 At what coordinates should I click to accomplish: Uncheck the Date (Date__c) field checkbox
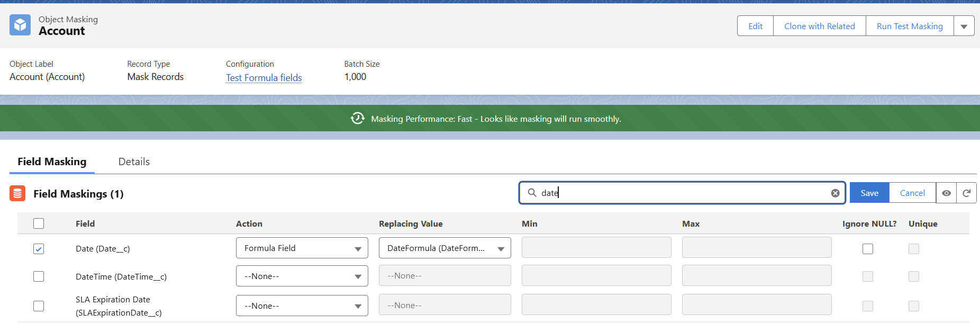[x=39, y=249]
